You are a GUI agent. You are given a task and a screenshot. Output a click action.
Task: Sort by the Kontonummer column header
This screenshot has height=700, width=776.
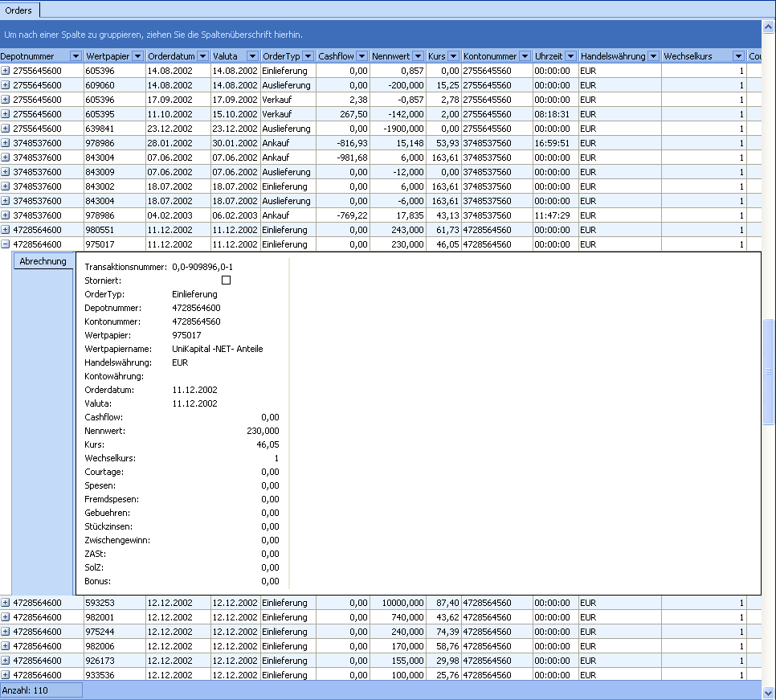pos(489,56)
